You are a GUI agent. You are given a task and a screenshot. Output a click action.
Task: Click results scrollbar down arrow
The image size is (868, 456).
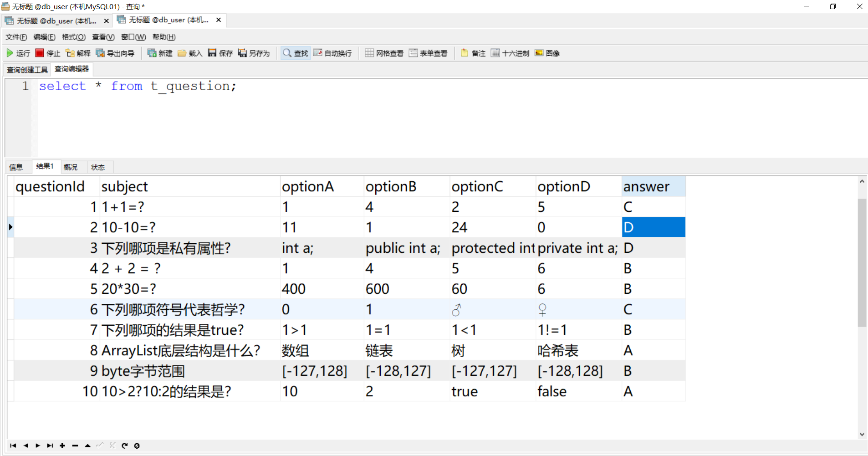(862, 434)
